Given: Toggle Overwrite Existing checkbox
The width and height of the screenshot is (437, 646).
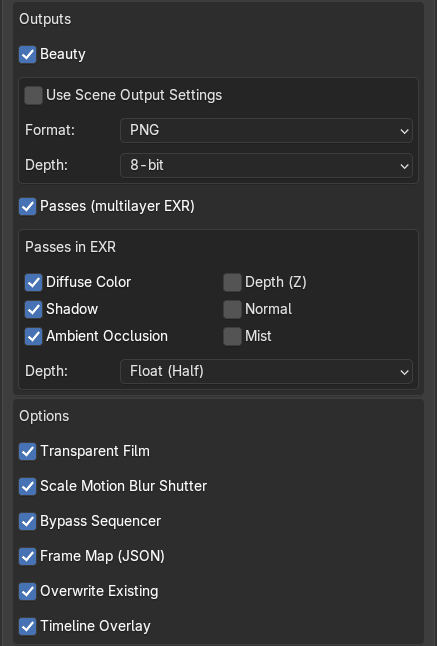Looking at the screenshot, I should coord(28,592).
